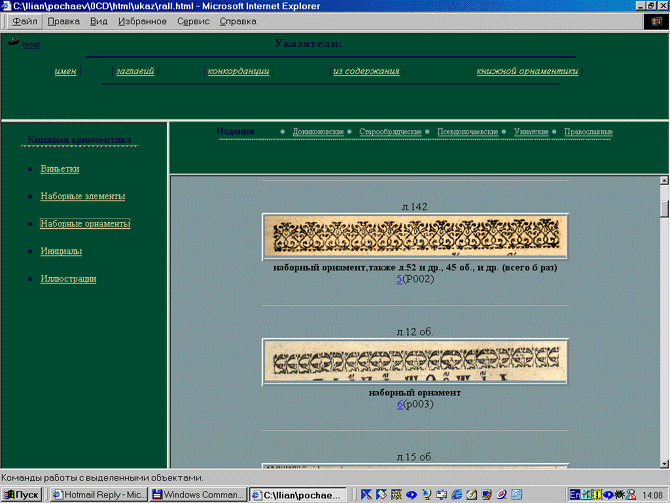Switch to Windows Commander taskbar window
This screenshot has height=503, width=670.
pyautogui.click(x=196, y=494)
